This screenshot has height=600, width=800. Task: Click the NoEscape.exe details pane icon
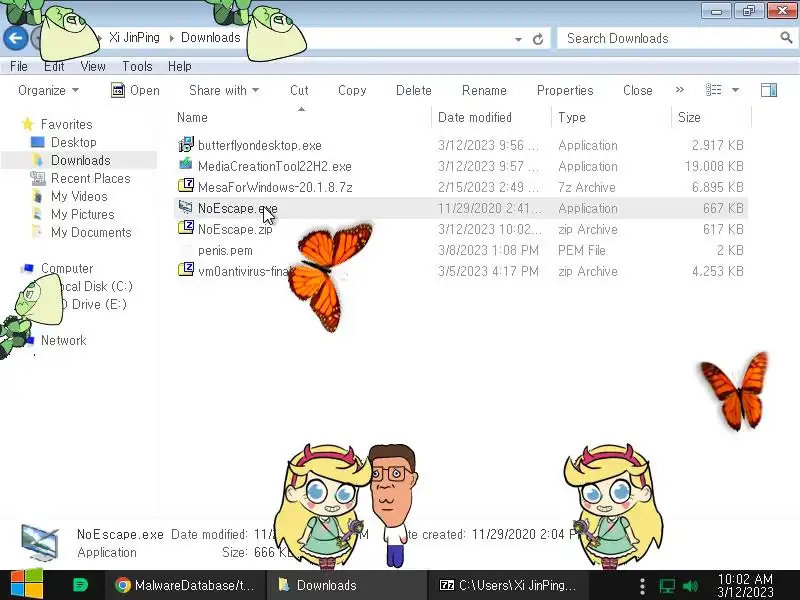click(x=40, y=543)
